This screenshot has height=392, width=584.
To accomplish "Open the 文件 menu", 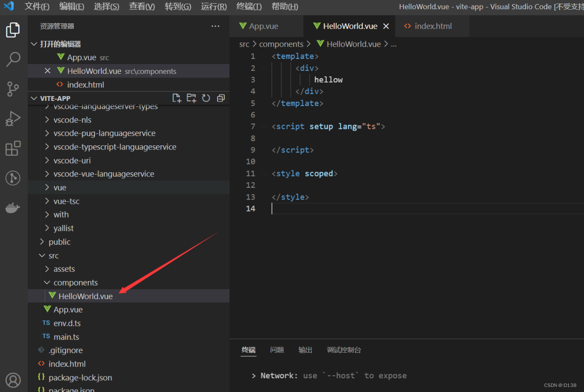I will pos(37,6).
